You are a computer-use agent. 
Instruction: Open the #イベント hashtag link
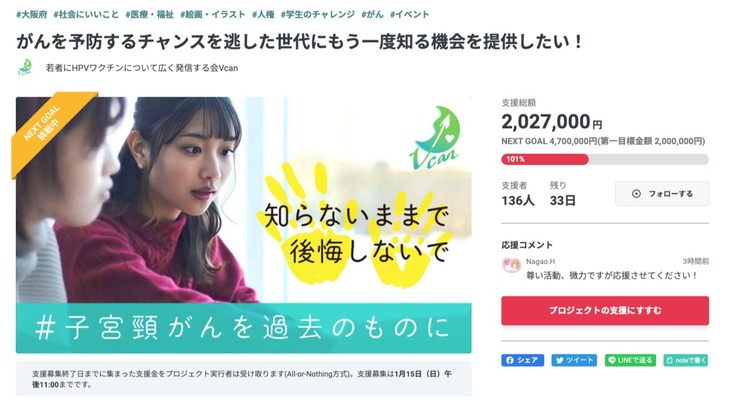409,15
